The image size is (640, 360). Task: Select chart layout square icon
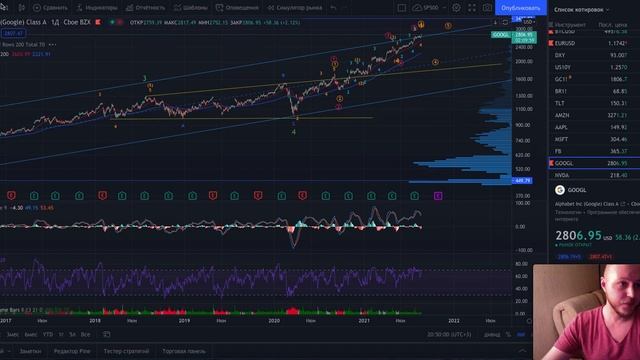point(402,8)
